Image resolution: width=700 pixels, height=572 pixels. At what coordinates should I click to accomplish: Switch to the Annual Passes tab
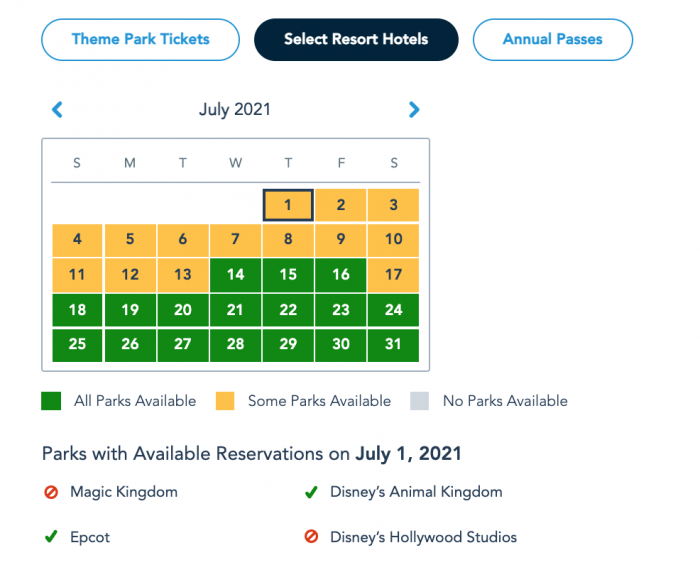click(x=552, y=40)
